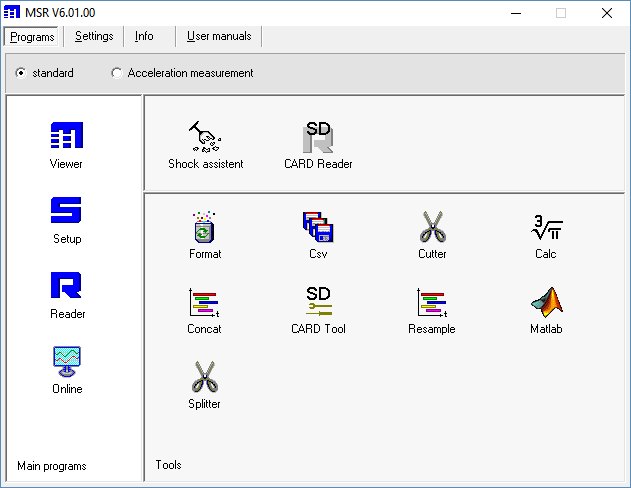
Task: Open the Resample tool icon
Action: tap(432, 303)
